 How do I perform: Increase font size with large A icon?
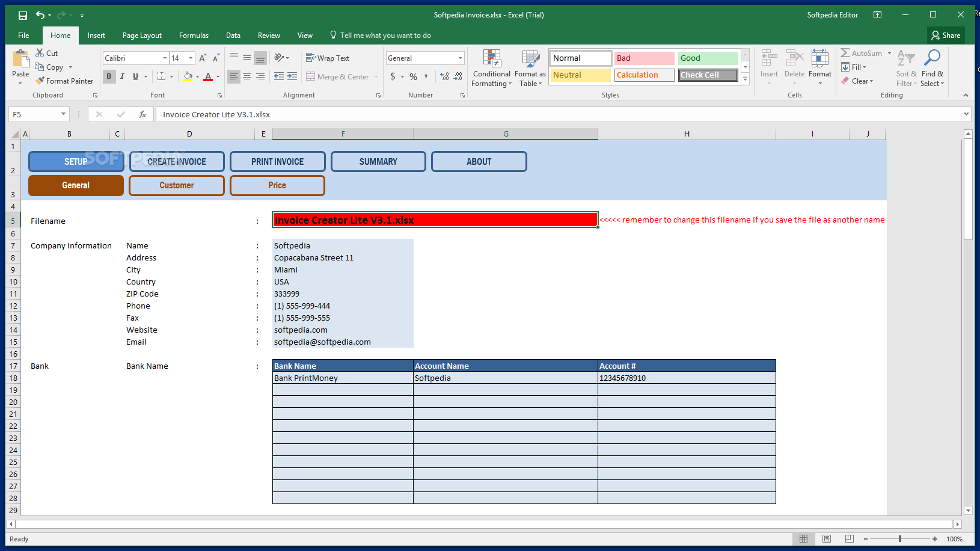point(203,58)
